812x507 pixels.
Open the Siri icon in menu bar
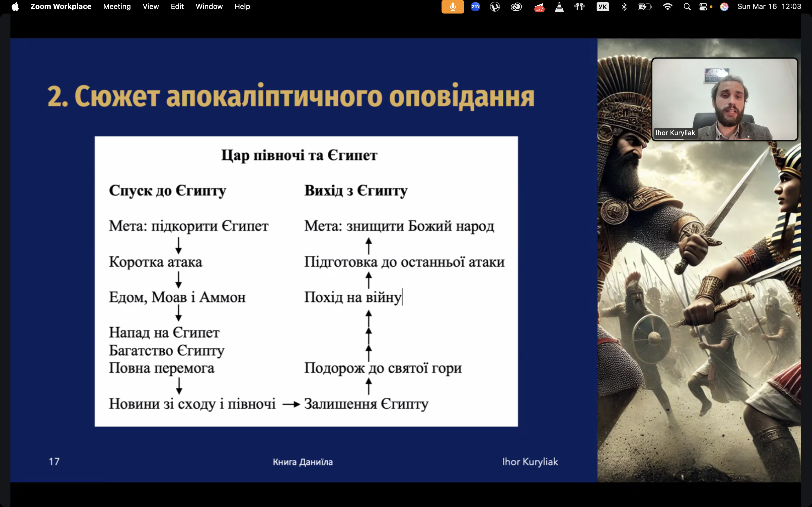pyautogui.click(x=724, y=7)
